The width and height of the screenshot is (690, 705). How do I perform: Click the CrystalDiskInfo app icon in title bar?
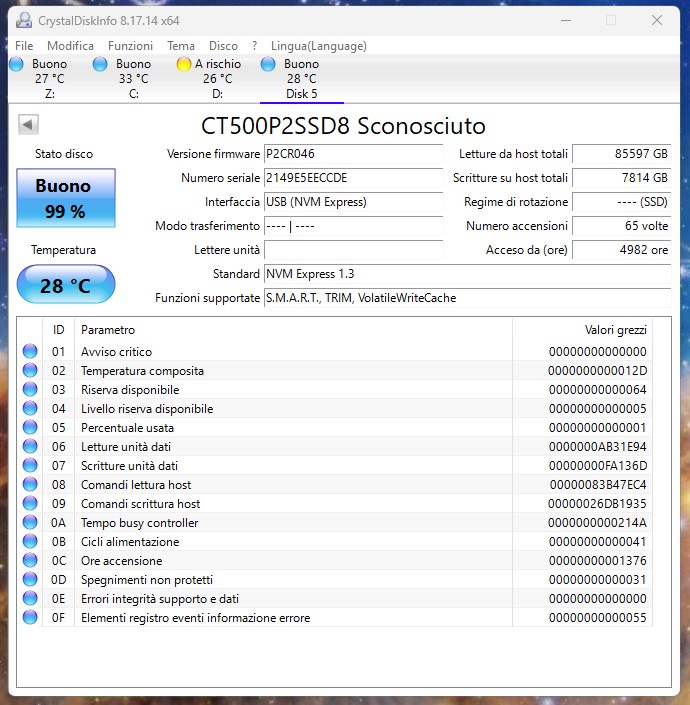tap(24, 20)
